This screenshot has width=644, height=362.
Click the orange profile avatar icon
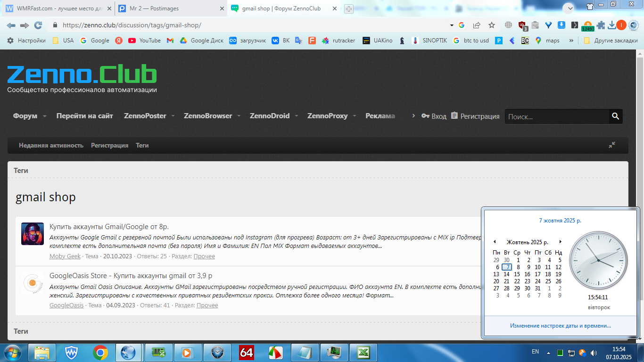[621, 25]
